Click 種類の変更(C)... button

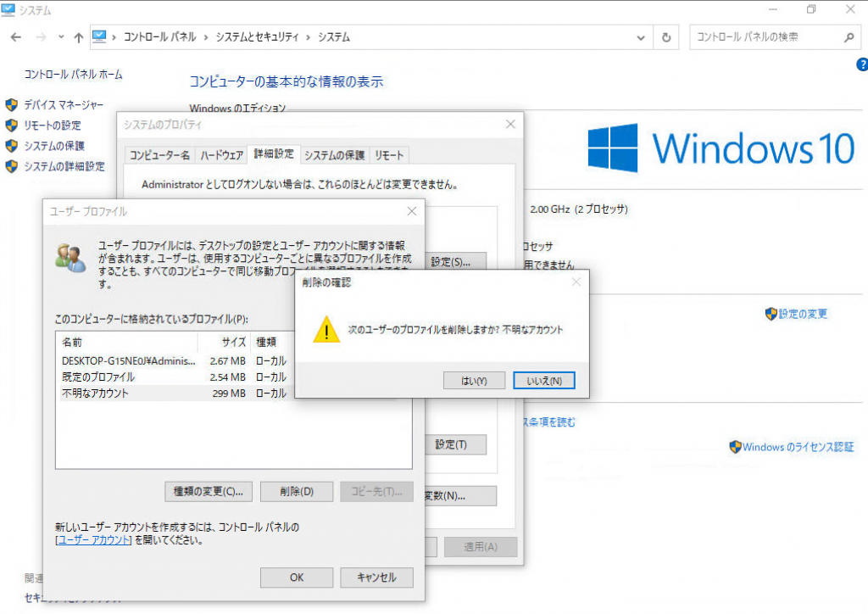click(209, 491)
